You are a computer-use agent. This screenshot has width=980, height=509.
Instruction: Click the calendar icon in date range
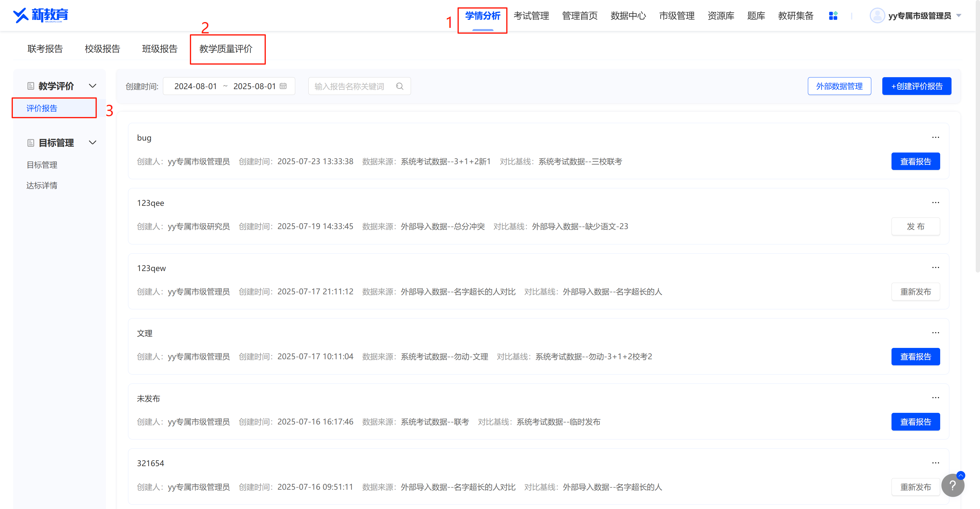pyautogui.click(x=283, y=86)
